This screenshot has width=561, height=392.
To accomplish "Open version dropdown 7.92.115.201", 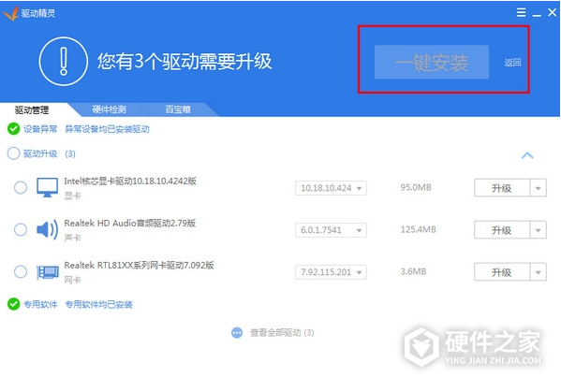I will [x=331, y=272].
